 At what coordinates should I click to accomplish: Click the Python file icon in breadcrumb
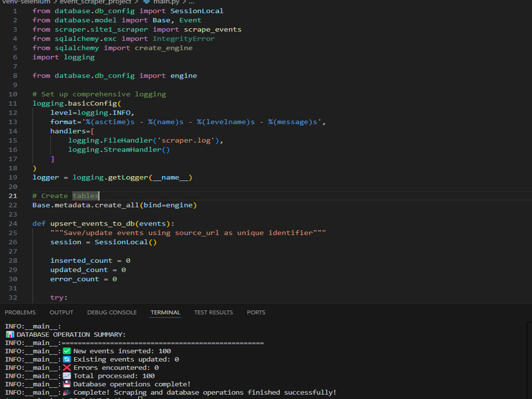pos(147,2)
